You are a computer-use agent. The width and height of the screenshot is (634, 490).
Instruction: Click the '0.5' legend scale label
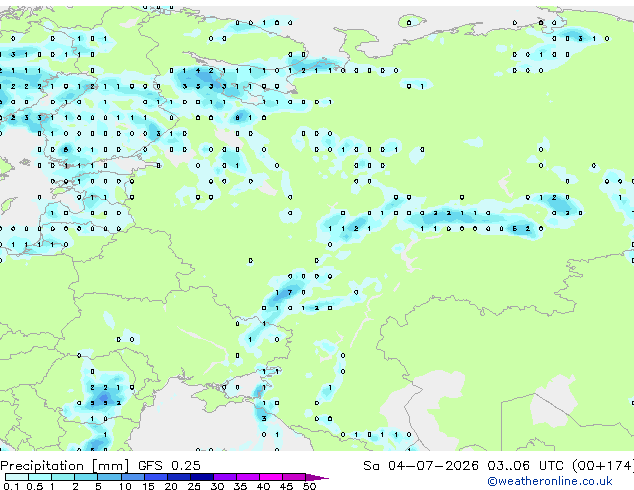[x=34, y=486]
